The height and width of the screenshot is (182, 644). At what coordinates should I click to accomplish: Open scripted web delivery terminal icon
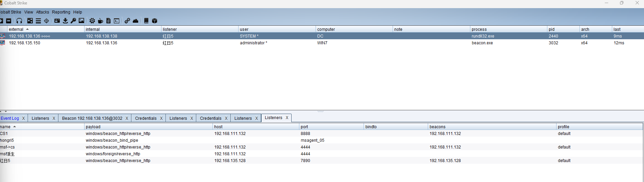pyautogui.click(x=117, y=21)
